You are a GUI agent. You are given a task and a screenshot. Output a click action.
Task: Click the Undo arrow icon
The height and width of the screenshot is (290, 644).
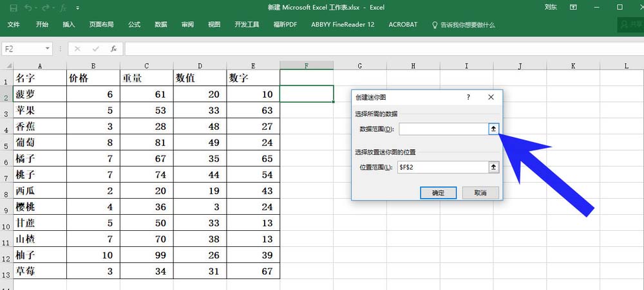[x=28, y=7]
